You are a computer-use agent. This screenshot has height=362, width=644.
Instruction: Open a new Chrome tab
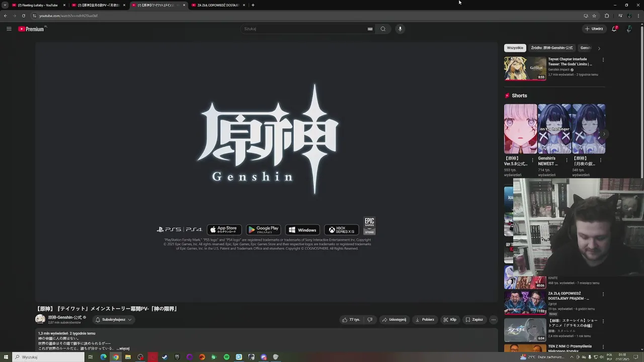click(x=253, y=5)
